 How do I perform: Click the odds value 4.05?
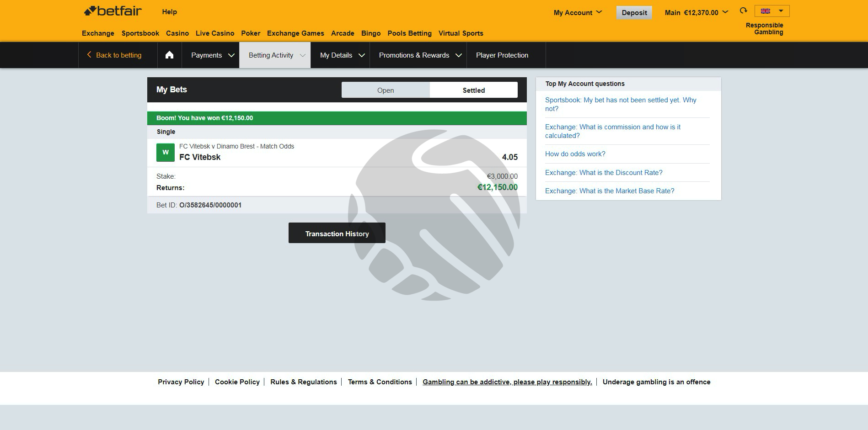click(x=510, y=157)
